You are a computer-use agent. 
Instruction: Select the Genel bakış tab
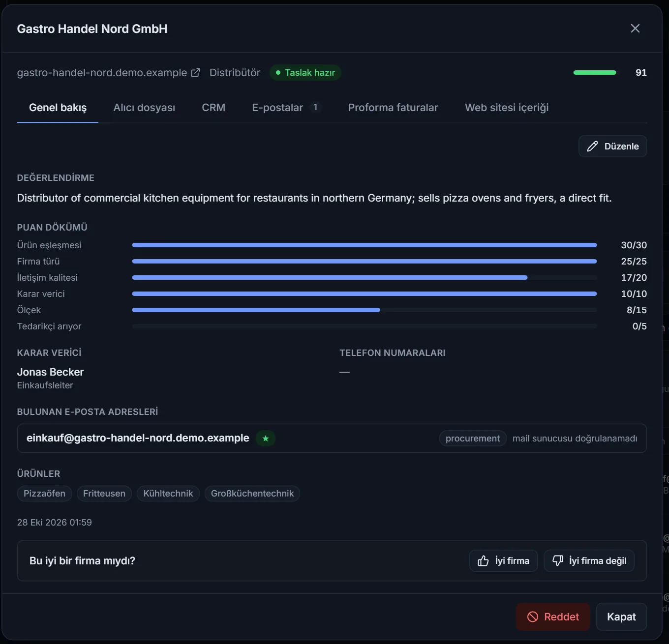pos(58,108)
